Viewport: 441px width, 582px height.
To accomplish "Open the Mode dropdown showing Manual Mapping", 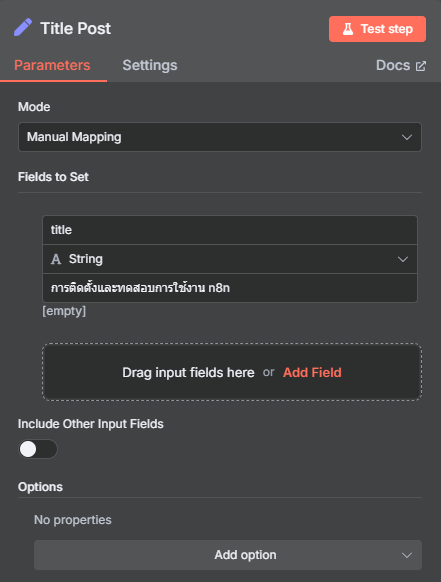I will [x=220, y=137].
